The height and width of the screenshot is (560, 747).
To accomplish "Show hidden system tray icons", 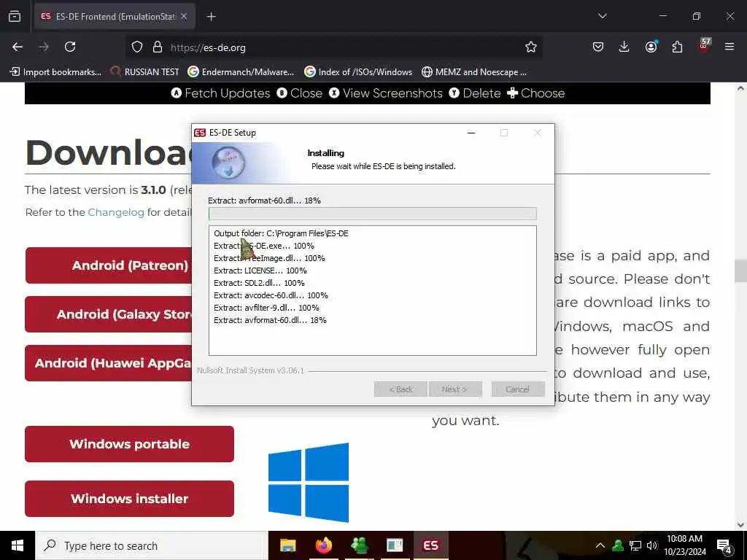I will click(600, 545).
